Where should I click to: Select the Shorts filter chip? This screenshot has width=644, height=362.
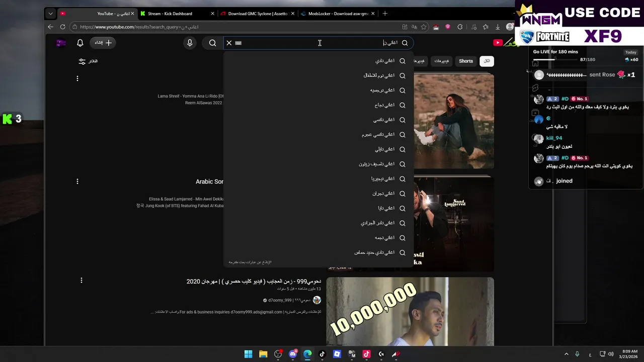pyautogui.click(x=466, y=61)
